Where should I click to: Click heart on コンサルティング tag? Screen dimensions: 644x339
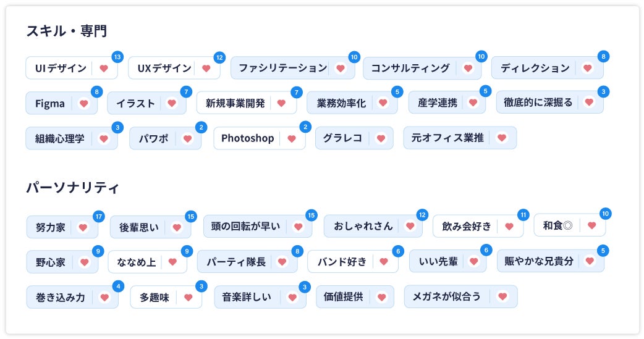(x=468, y=69)
